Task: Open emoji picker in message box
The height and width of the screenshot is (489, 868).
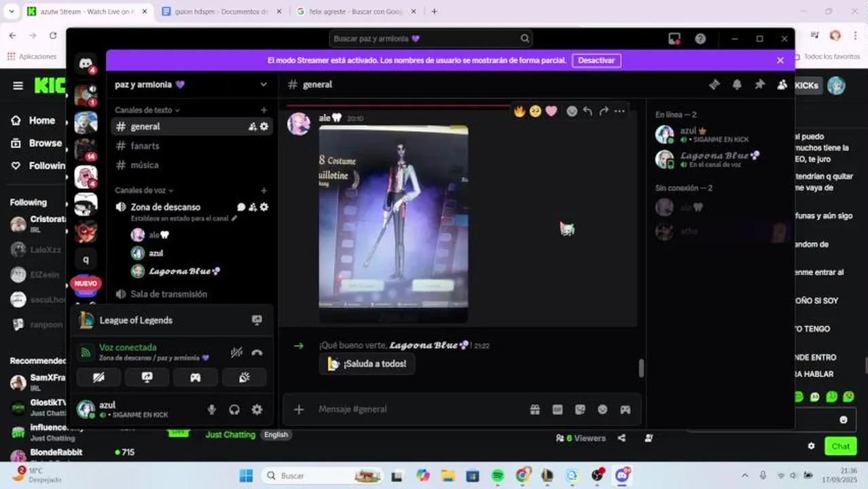Action: [602, 409]
